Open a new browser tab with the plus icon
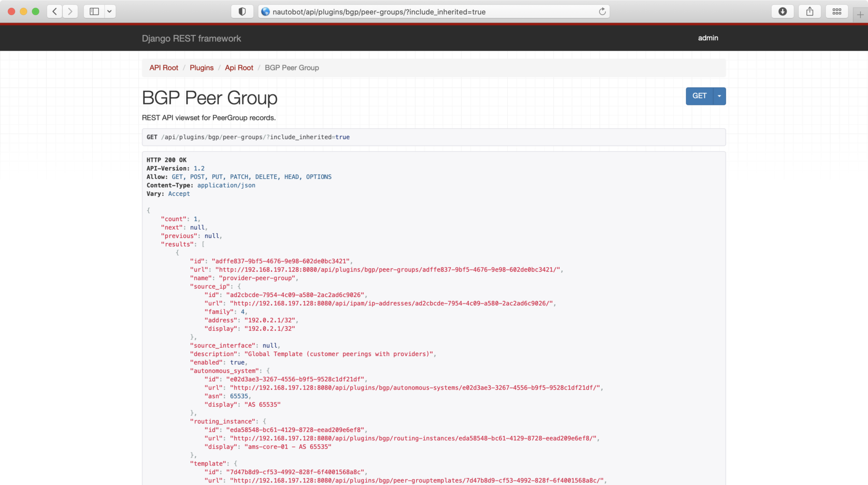868x485 pixels. pos(859,14)
